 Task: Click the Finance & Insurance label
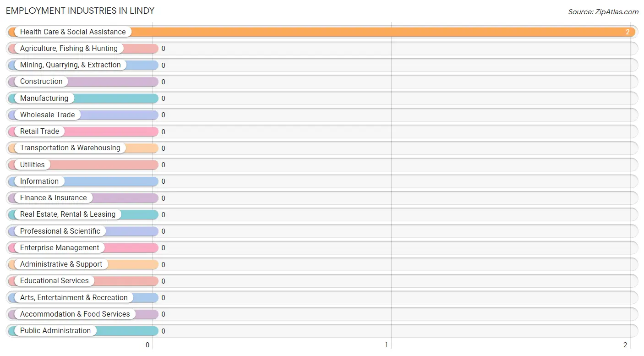53,198
